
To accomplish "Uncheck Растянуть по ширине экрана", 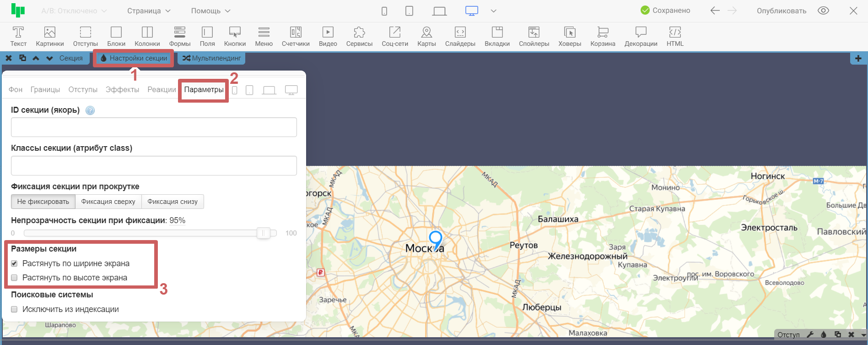I will (14, 263).
